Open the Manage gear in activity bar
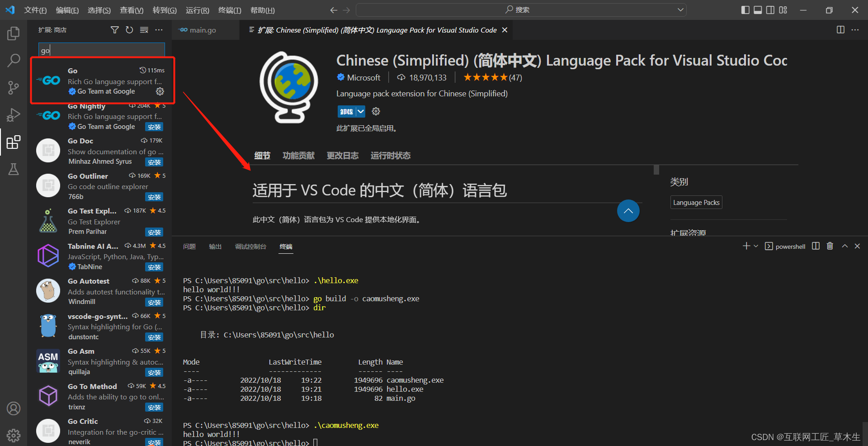 (x=14, y=435)
